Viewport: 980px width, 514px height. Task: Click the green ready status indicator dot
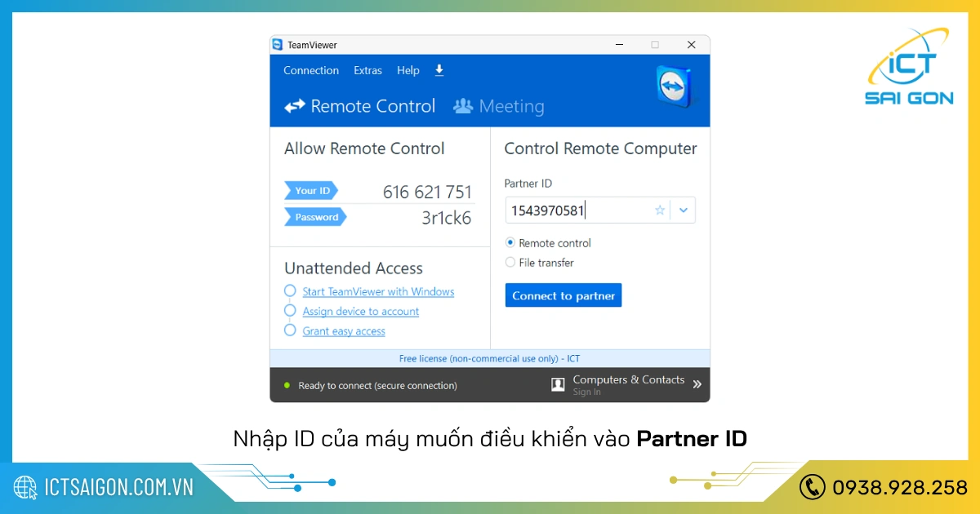coord(287,385)
